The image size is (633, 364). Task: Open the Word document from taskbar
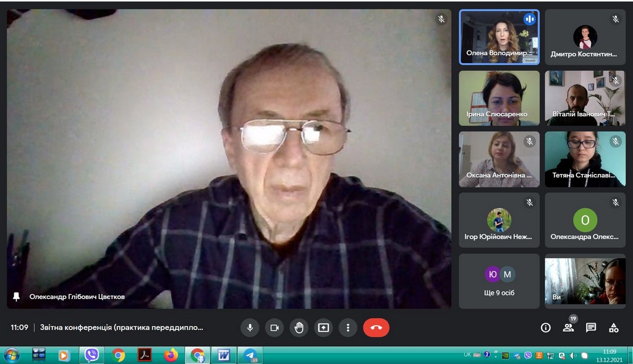click(x=223, y=355)
